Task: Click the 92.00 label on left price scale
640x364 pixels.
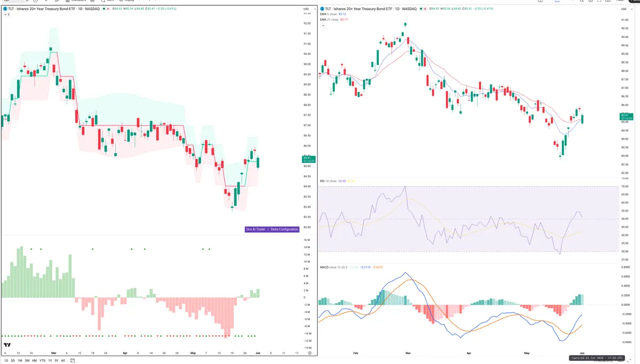Action: pyautogui.click(x=307, y=23)
